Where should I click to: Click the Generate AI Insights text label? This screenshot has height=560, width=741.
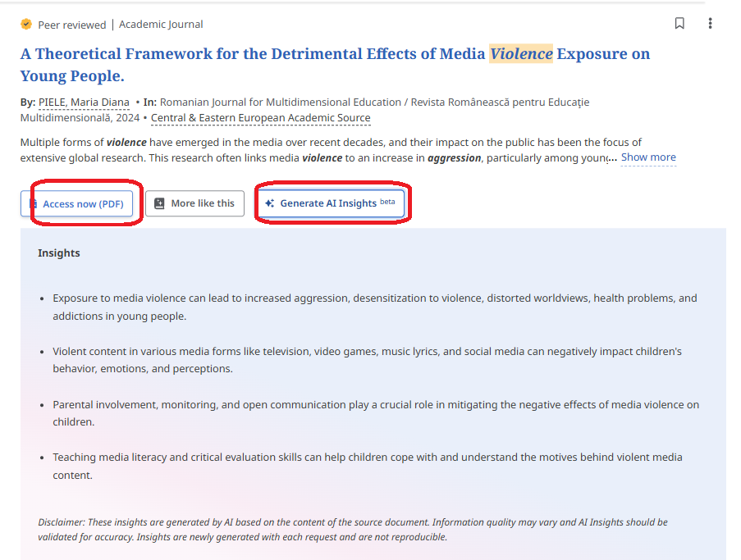tap(328, 203)
